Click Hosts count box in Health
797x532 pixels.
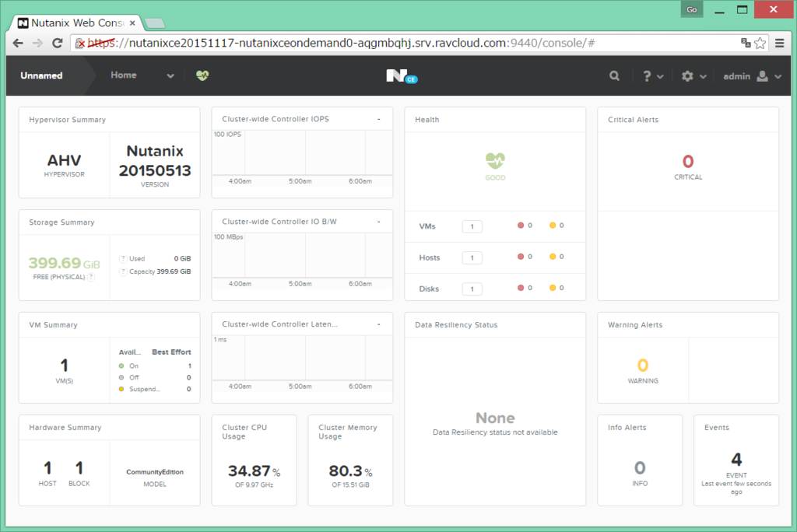(x=472, y=257)
